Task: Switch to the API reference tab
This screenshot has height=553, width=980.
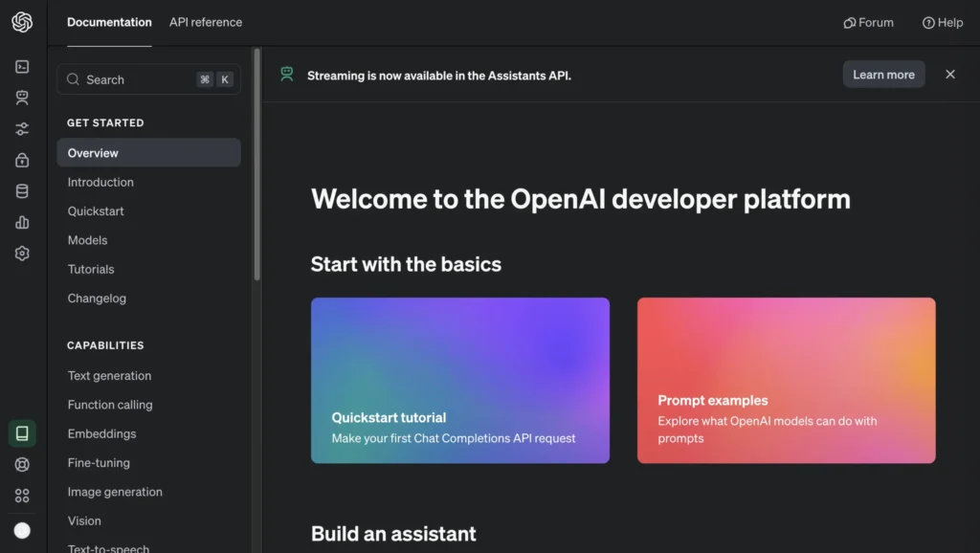Action: point(206,22)
